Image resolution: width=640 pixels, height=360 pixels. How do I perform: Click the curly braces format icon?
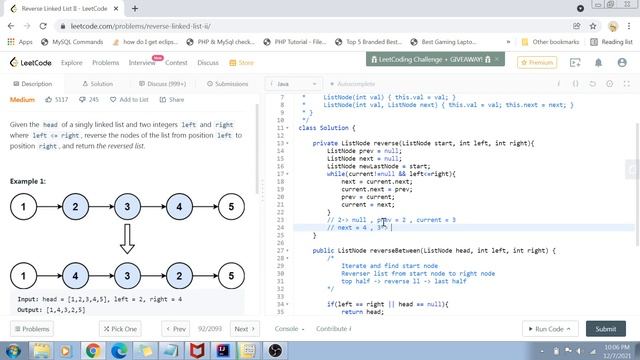tap(576, 84)
